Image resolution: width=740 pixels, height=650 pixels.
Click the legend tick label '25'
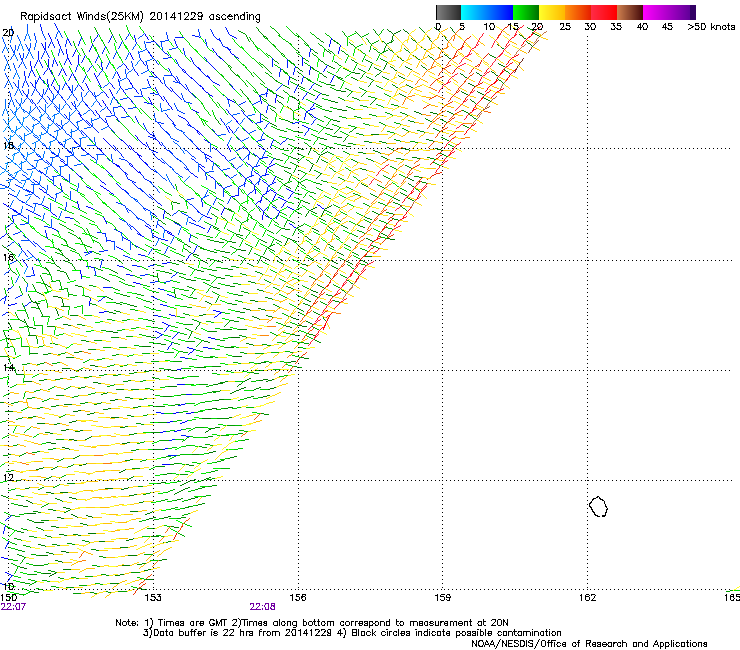click(565, 26)
